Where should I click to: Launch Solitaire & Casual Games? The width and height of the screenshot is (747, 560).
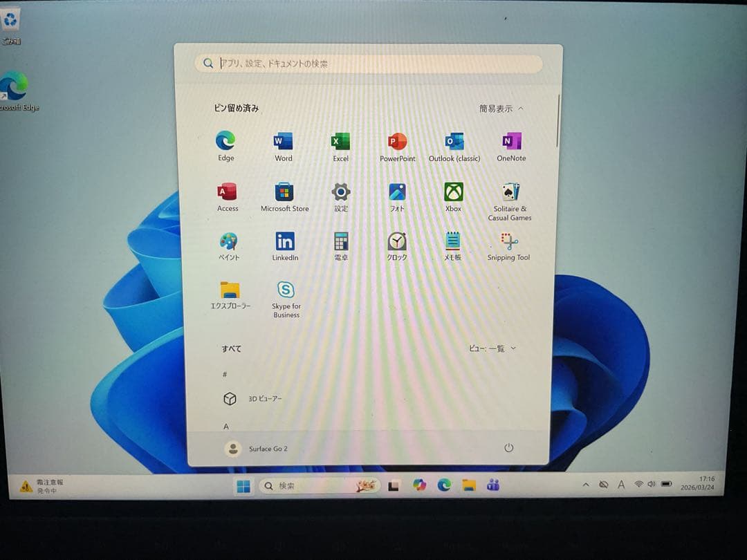coord(509,201)
